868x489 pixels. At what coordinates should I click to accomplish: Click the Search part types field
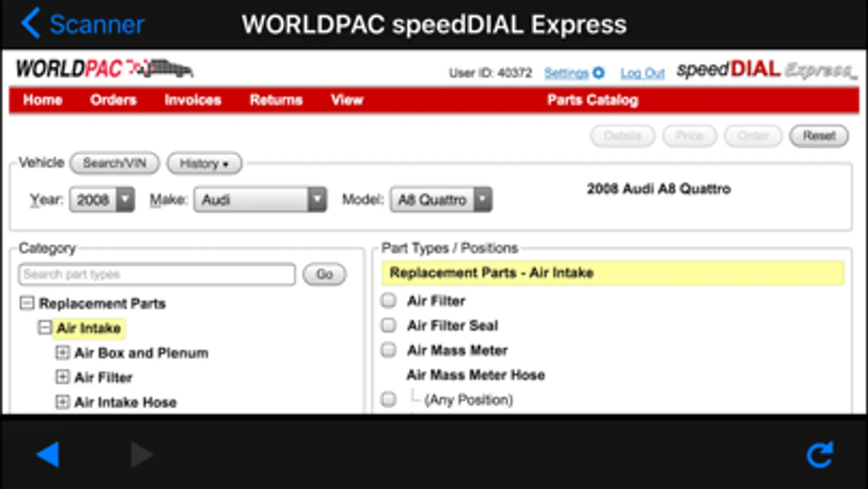click(157, 274)
